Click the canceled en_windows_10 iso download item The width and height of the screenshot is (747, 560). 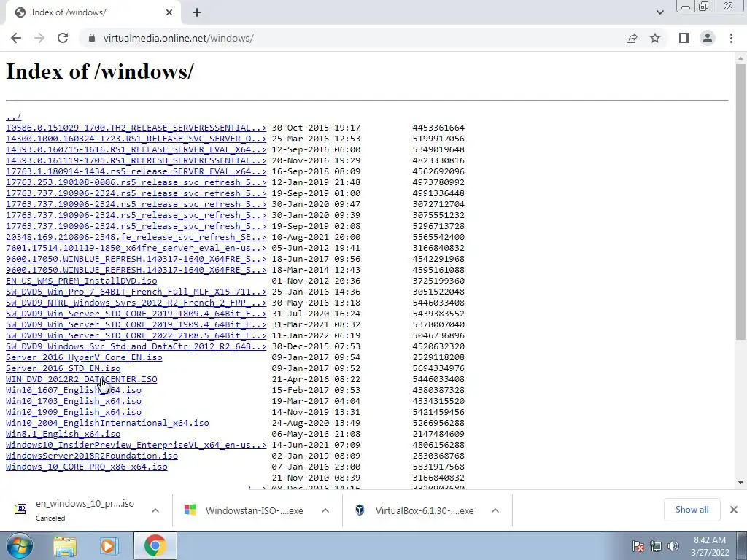pos(74,510)
